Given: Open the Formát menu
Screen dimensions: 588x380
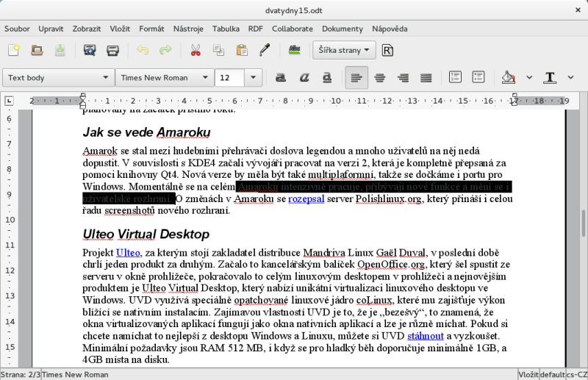Looking at the screenshot, I should [151, 29].
